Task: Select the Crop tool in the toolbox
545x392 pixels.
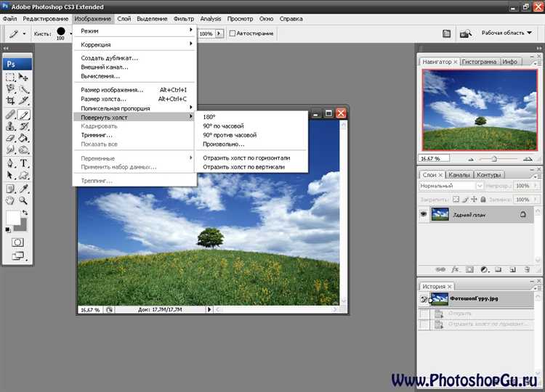Action: click(x=10, y=101)
